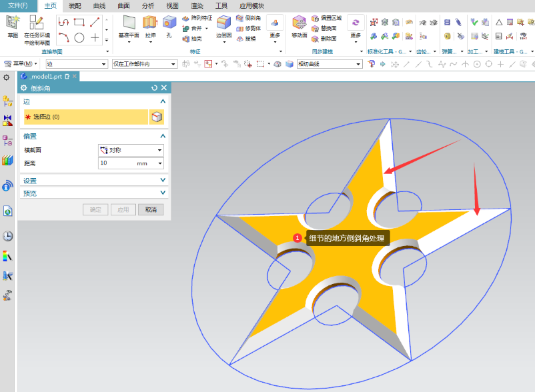
Task: Select the 拉伸 (Extrude) tool
Action: (150, 23)
